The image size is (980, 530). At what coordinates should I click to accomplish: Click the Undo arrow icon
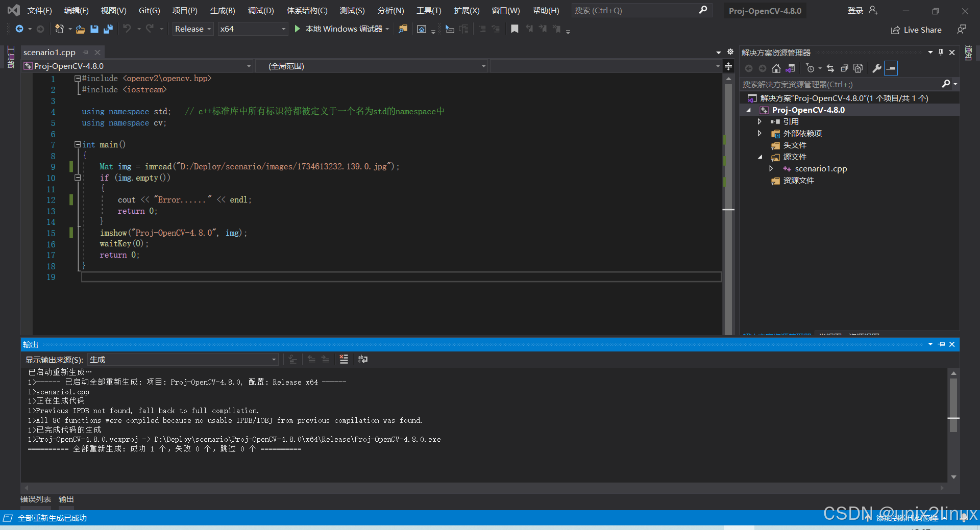tap(127, 29)
